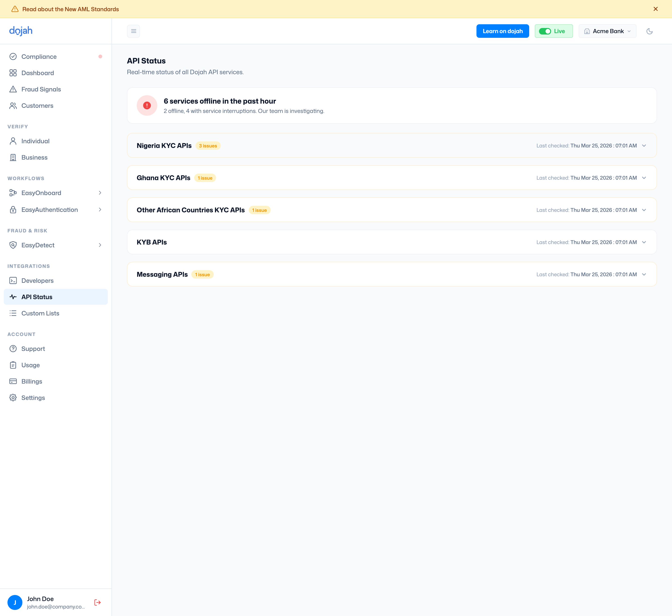Expand the EasyDetect submenu arrow

[x=100, y=245]
